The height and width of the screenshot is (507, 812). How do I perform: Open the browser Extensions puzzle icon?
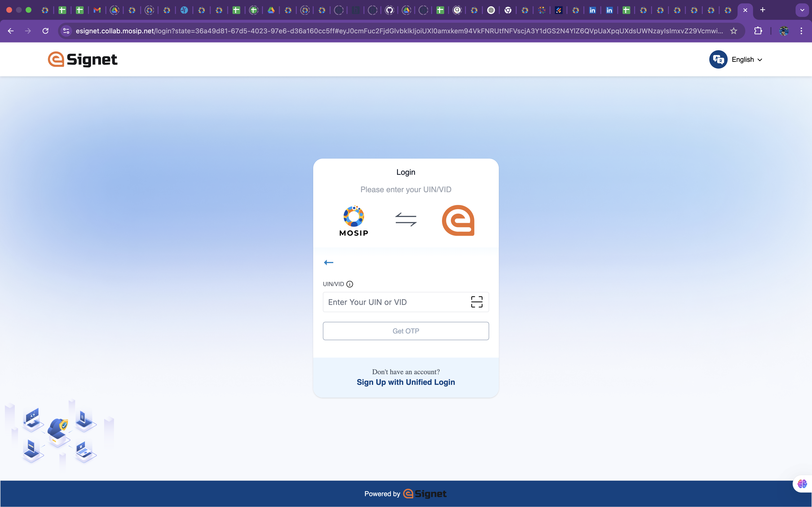click(758, 31)
